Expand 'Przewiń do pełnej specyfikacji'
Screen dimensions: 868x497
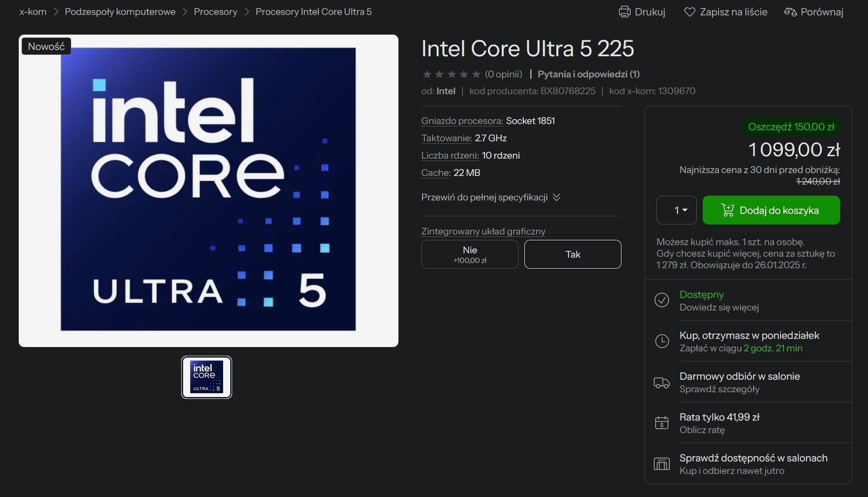tap(490, 198)
